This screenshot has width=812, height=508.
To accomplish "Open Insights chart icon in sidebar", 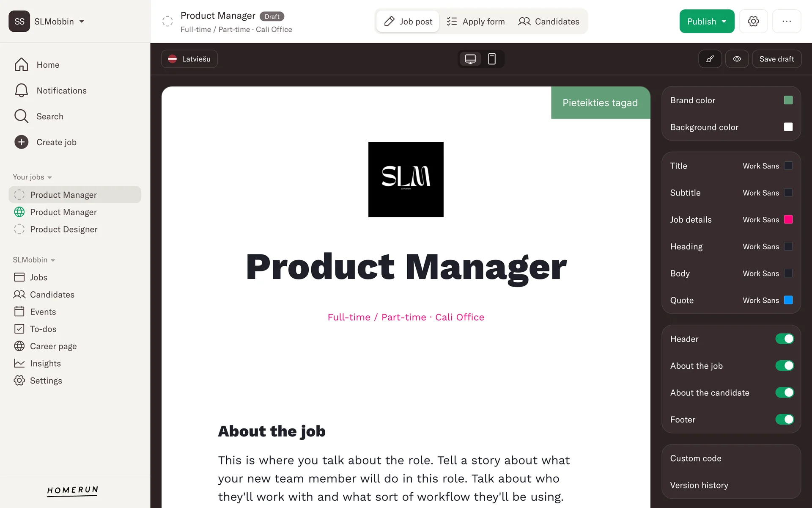I will point(19,363).
